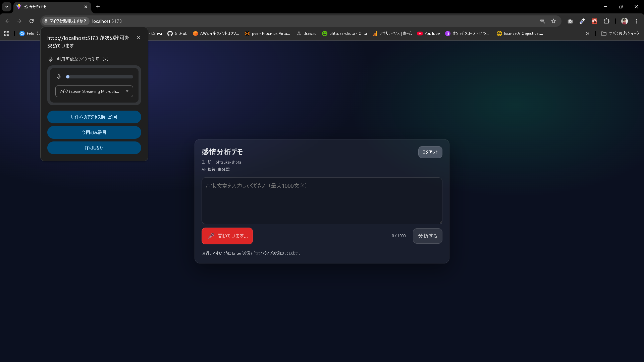Open the YouTube bookmark
Viewport: 644px width, 362px height.
pyautogui.click(x=428, y=34)
